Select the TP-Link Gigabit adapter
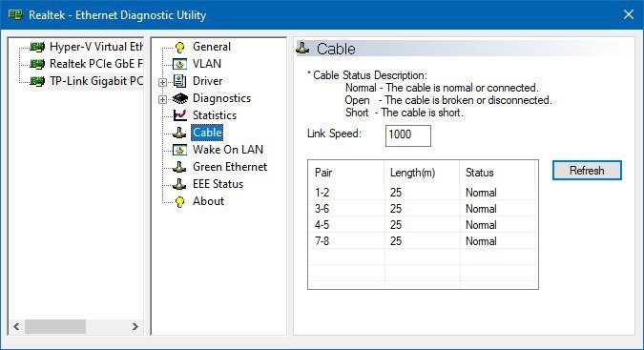The width and height of the screenshot is (644, 350). pyautogui.click(x=96, y=81)
